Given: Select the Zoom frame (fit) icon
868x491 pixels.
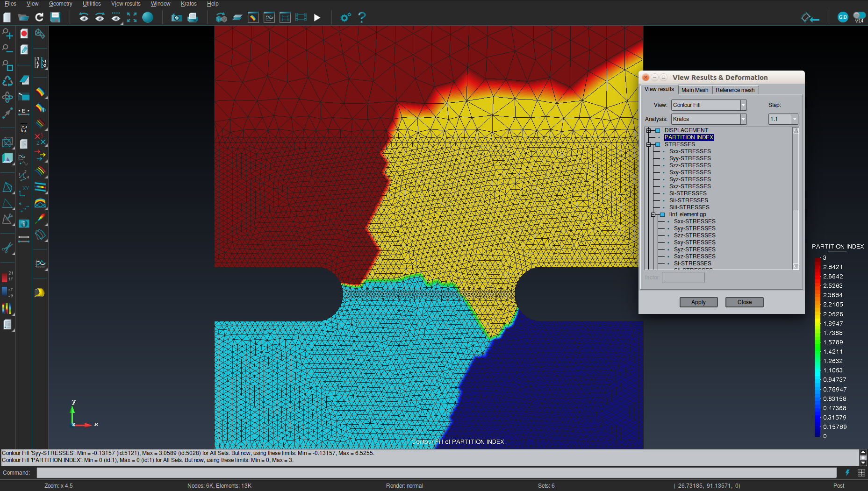Looking at the screenshot, I should (132, 17).
